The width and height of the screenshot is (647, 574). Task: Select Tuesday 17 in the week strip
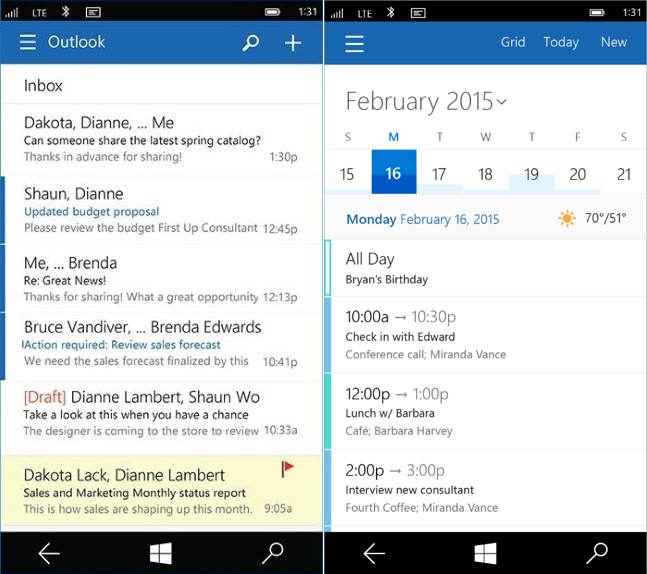pyautogui.click(x=439, y=172)
